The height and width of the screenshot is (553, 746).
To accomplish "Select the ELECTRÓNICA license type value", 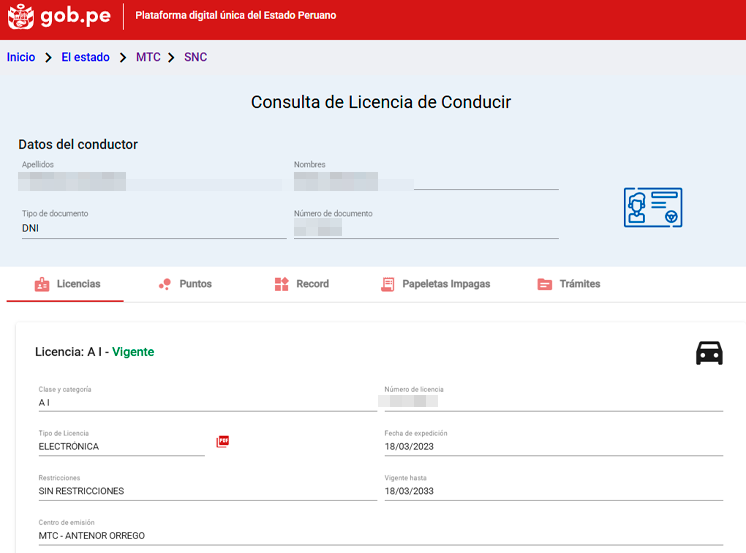I will [x=69, y=447].
